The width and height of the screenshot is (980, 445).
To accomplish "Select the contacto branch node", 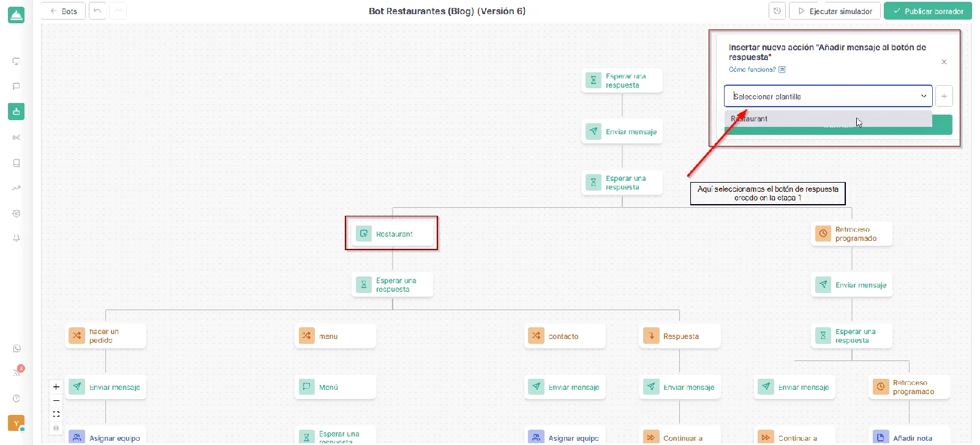I will [x=565, y=336].
